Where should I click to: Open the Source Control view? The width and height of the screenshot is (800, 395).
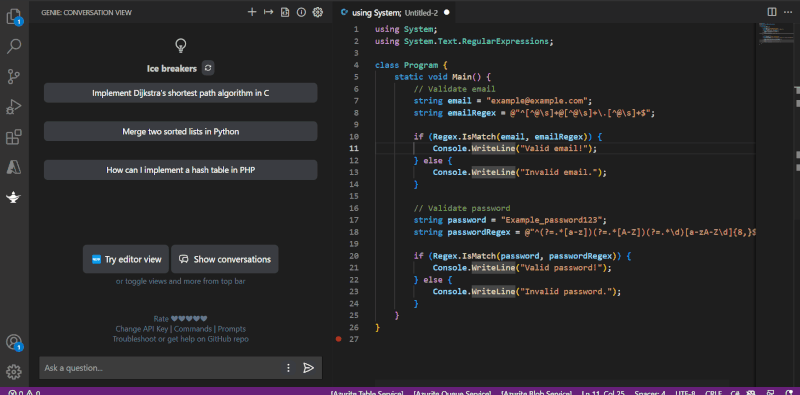(x=14, y=77)
